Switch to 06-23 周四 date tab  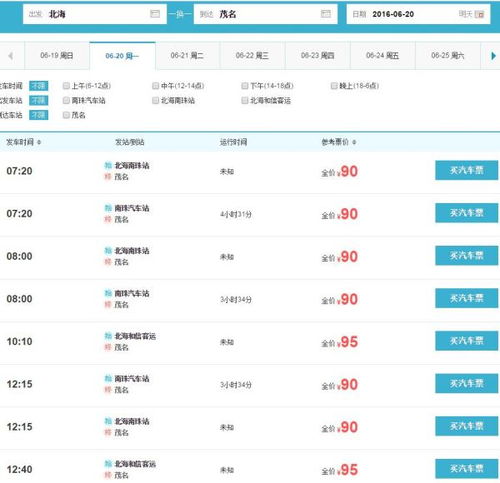click(317, 56)
